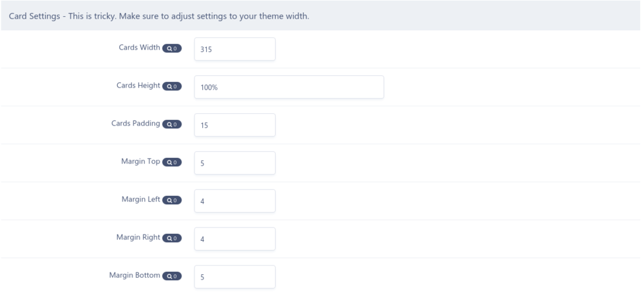Focus the Cards Height field showing 100%
Image resolution: width=644 pixels, height=295 pixels.
click(289, 87)
